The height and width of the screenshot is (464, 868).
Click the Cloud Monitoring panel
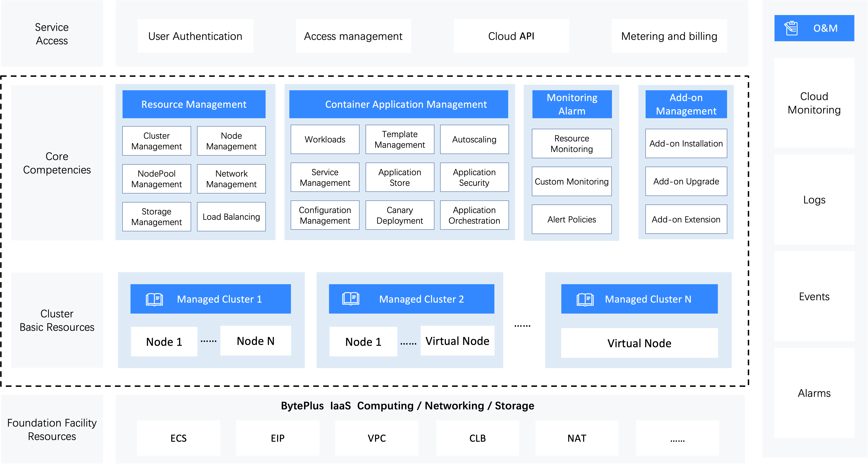(814, 103)
